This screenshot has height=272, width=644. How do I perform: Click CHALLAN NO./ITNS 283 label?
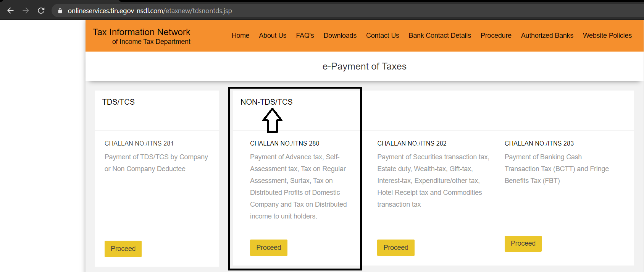[539, 143]
